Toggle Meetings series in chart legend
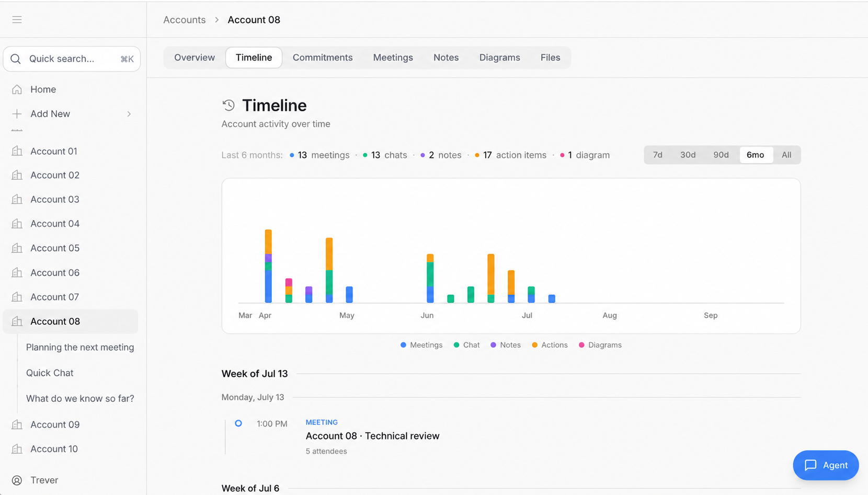This screenshot has width=868, height=495. [x=421, y=345]
